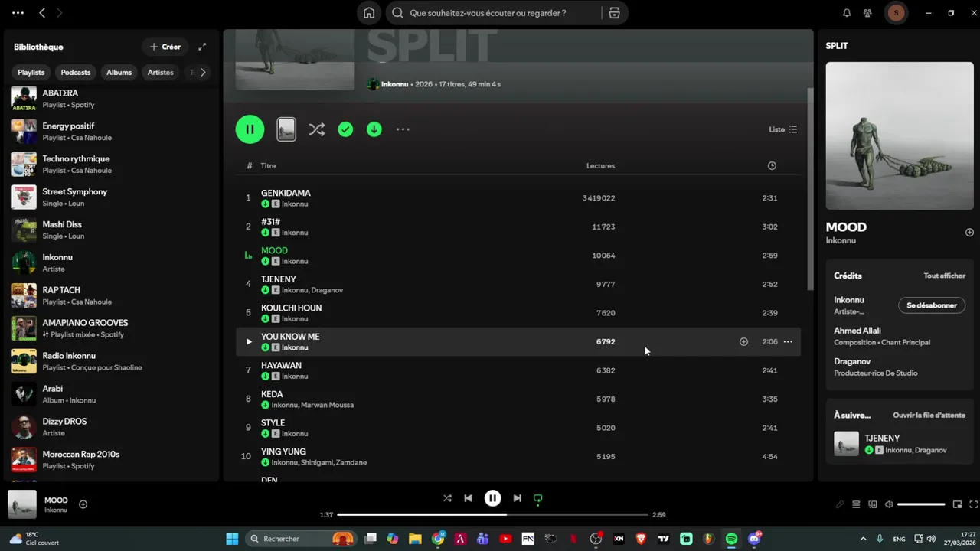This screenshot has height=551, width=980.
Task: Click the SPLIT album art in the right panel
Action: pyautogui.click(x=900, y=136)
